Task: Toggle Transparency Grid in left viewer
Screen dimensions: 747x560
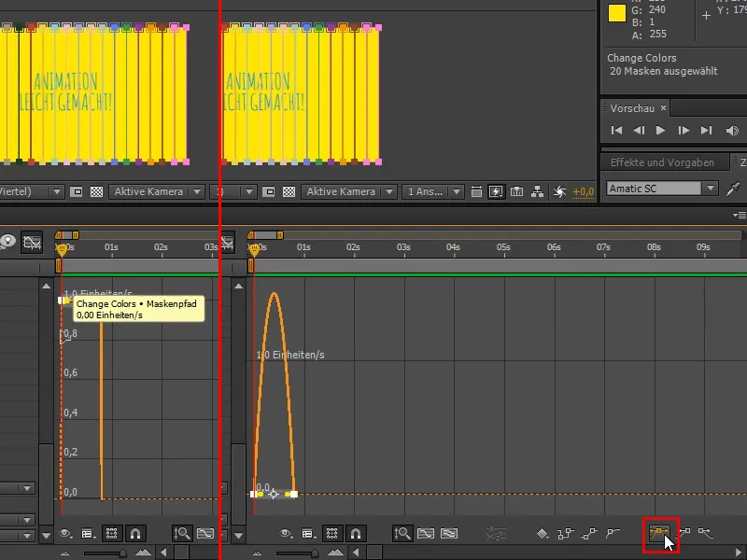Action: coord(97,192)
